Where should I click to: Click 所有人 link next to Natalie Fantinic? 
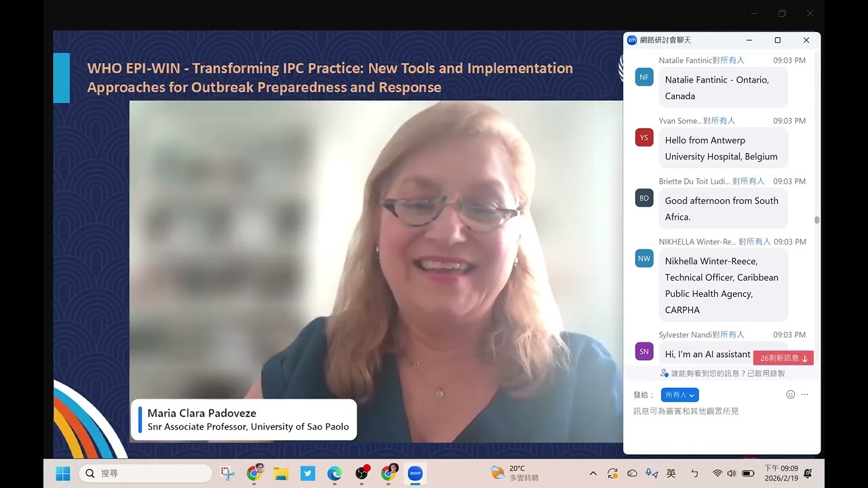tap(732, 60)
